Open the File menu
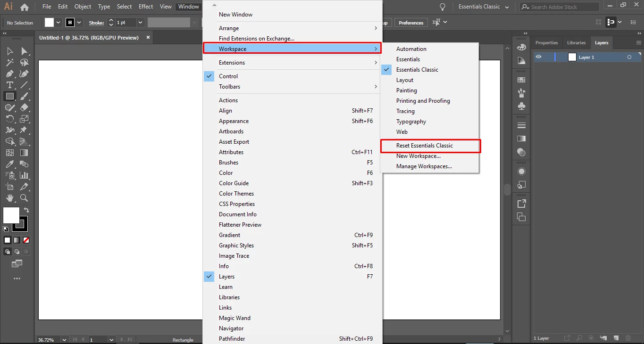The height and width of the screenshot is (344, 644). 47,7
